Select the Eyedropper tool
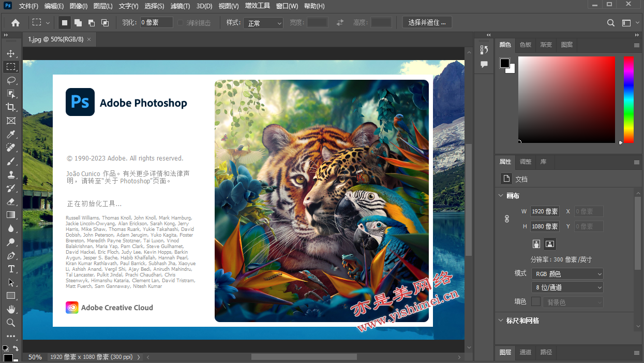Viewport: 644px width, 363px height. click(x=11, y=134)
